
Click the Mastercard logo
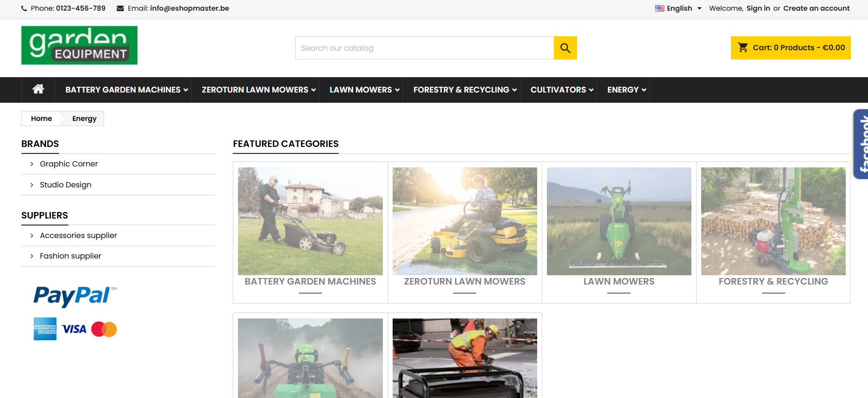[x=104, y=329]
